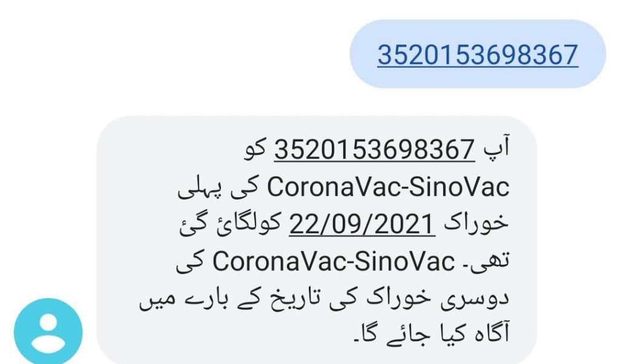Click the first CoronaVac-SinoVac text

388,187
